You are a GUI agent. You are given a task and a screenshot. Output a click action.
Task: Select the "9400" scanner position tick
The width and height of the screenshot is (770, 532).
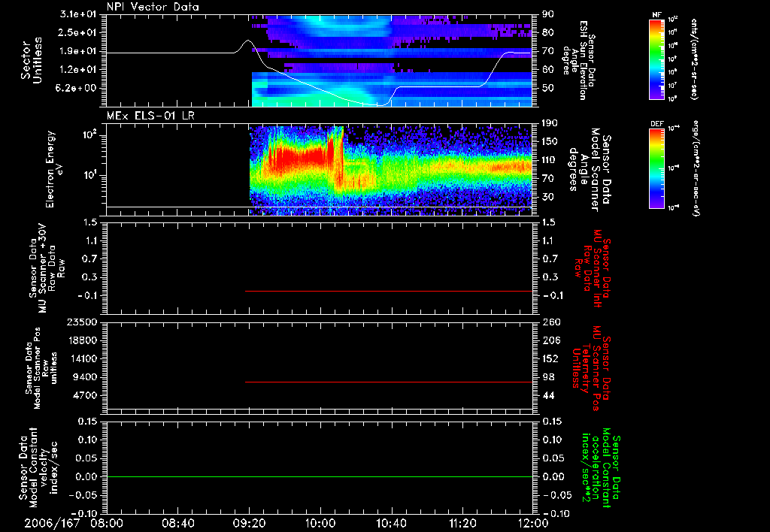coord(85,377)
